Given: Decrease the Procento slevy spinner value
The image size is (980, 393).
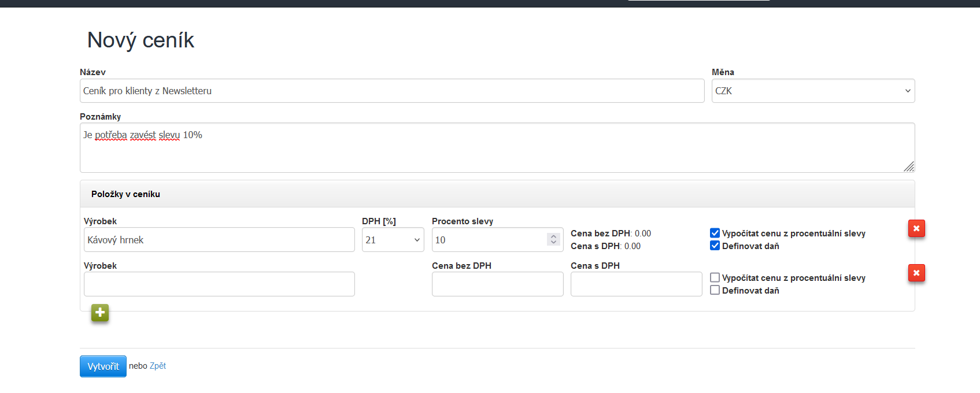Looking at the screenshot, I should tap(553, 243).
